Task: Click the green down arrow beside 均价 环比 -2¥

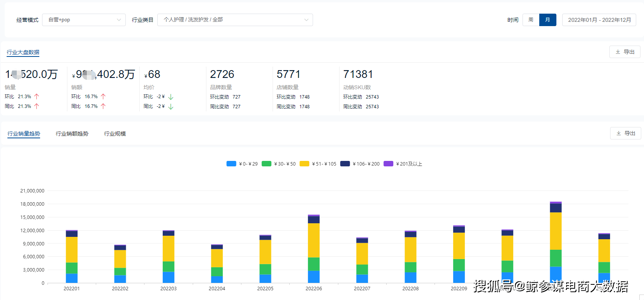Action: [x=171, y=97]
